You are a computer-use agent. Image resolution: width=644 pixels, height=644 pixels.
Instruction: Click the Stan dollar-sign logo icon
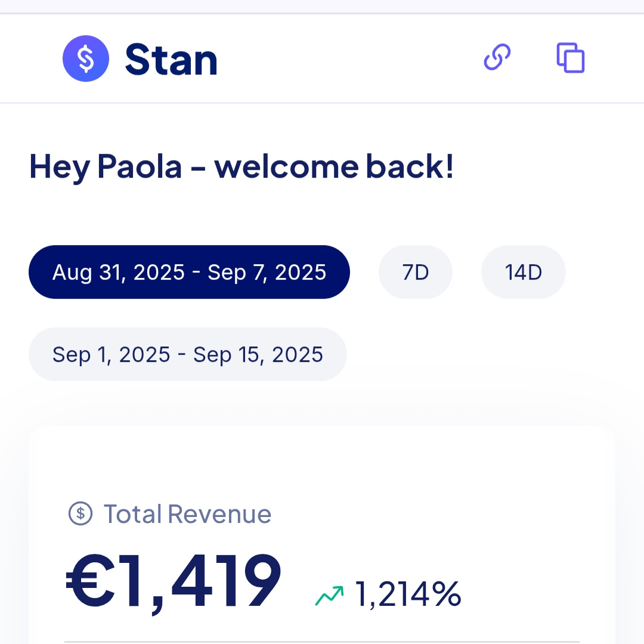tap(86, 58)
